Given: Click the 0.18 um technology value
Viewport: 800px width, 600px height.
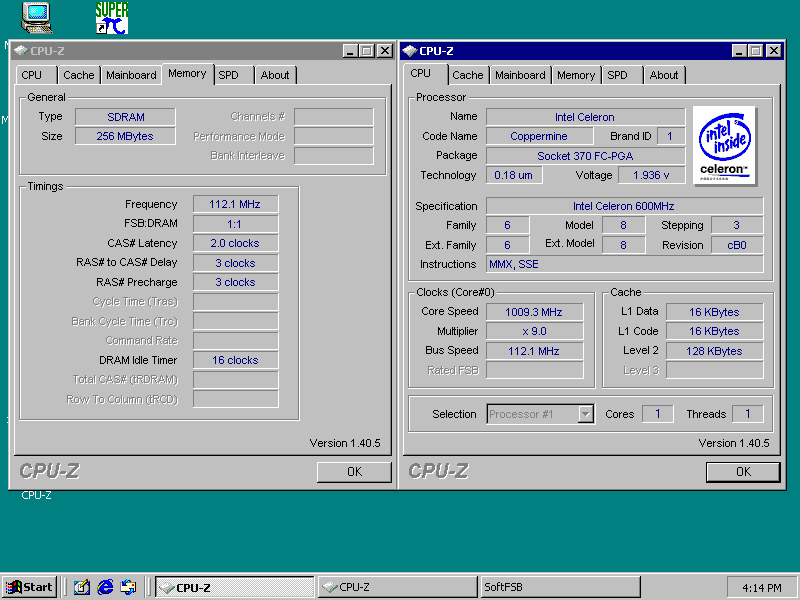Looking at the screenshot, I should (514, 175).
